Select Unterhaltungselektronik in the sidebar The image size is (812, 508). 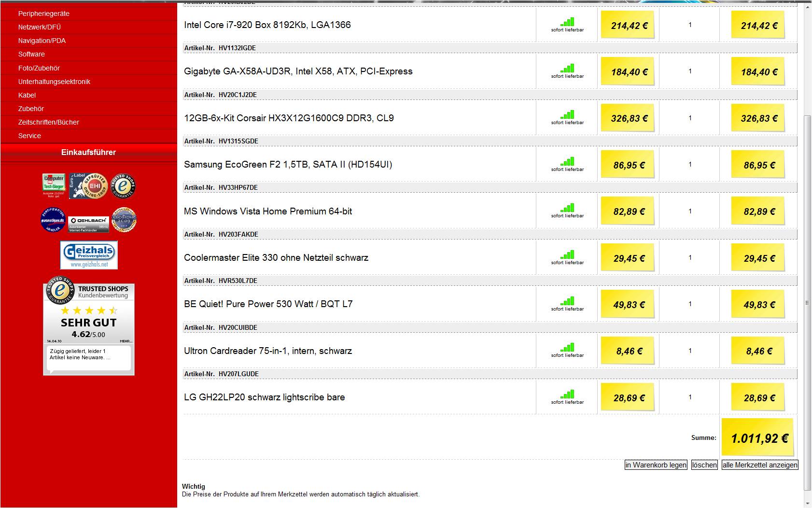click(x=55, y=82)
